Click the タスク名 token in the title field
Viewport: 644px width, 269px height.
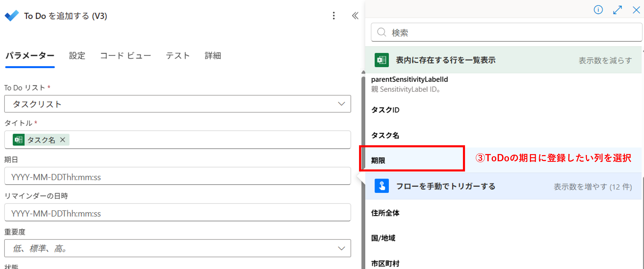[x=41, y=140]
